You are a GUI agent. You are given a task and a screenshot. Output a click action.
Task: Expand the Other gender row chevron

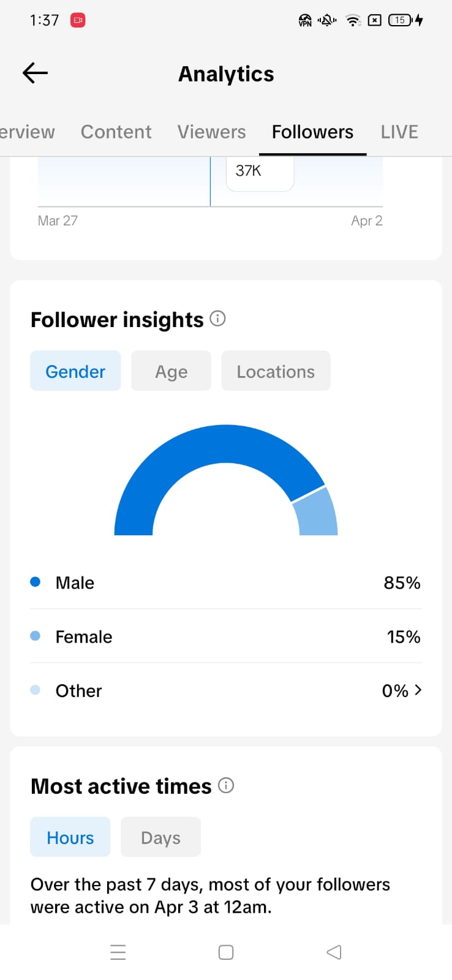tap(418, 690)
